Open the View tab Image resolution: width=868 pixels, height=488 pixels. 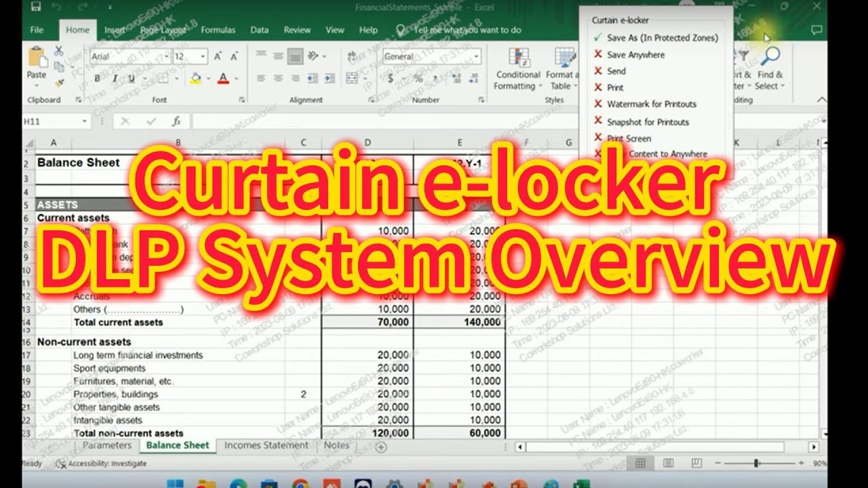tap(335, 30)
